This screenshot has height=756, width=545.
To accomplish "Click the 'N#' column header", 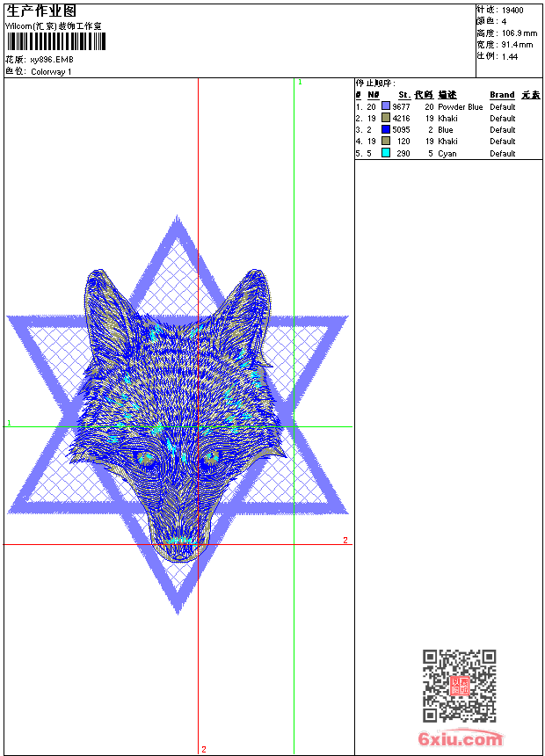I will (x=373, y=95).
